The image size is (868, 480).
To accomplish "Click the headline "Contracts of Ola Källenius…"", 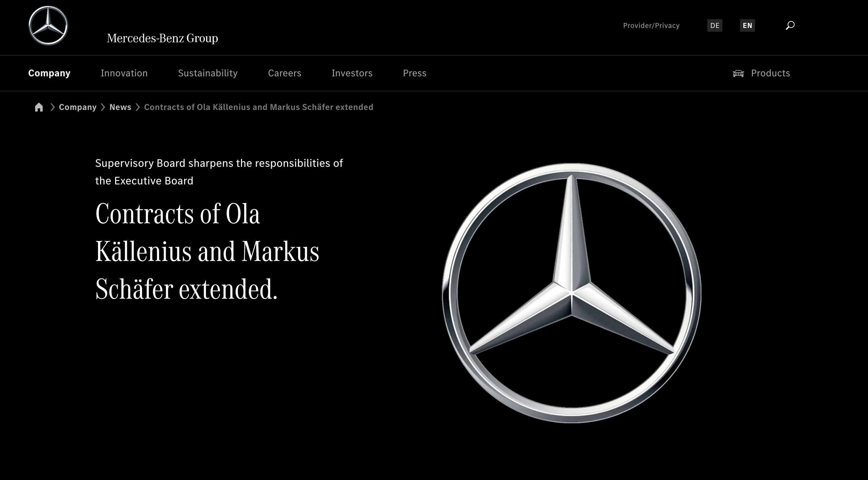I will pyautogui.click(x=207, y=251).
